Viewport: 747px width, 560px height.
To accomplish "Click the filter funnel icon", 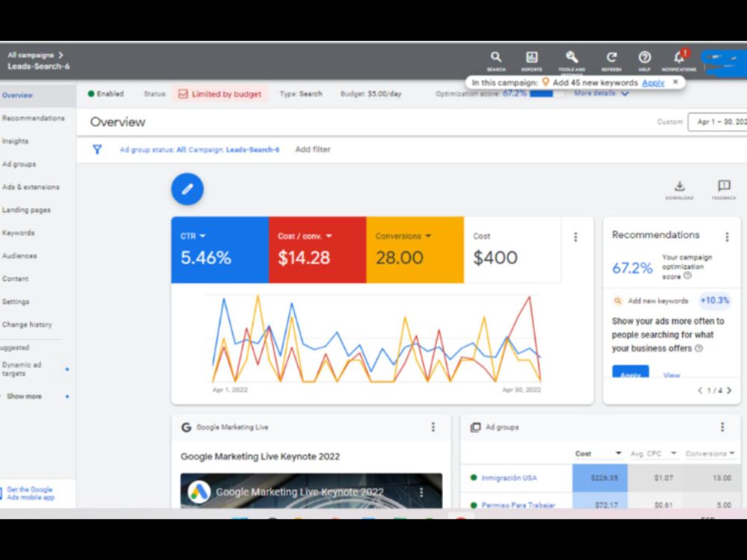I will (x=97, y=149).
